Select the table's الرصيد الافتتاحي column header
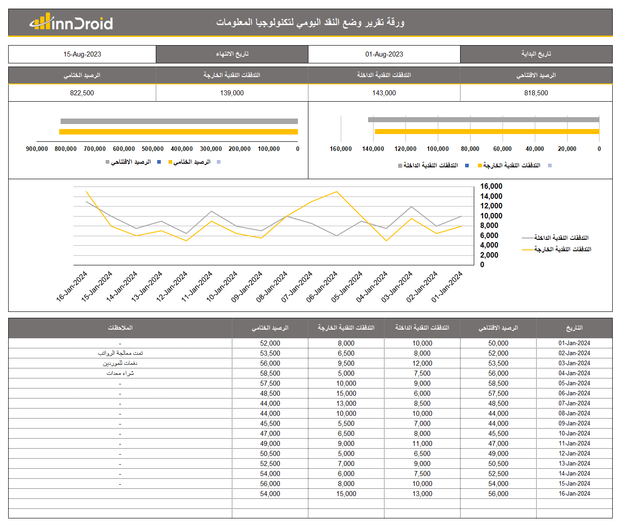Screen dimensions: 620x528 click(x=498, y=328)
